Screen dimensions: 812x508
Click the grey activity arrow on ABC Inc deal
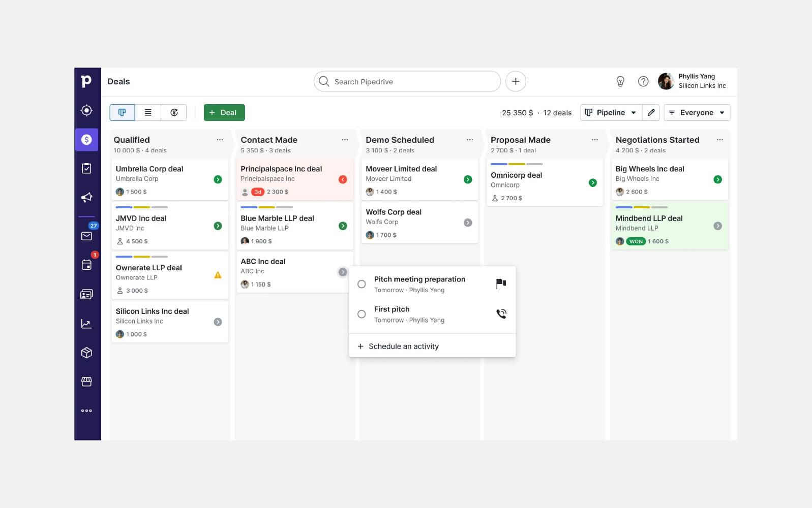tap(343, 272)
